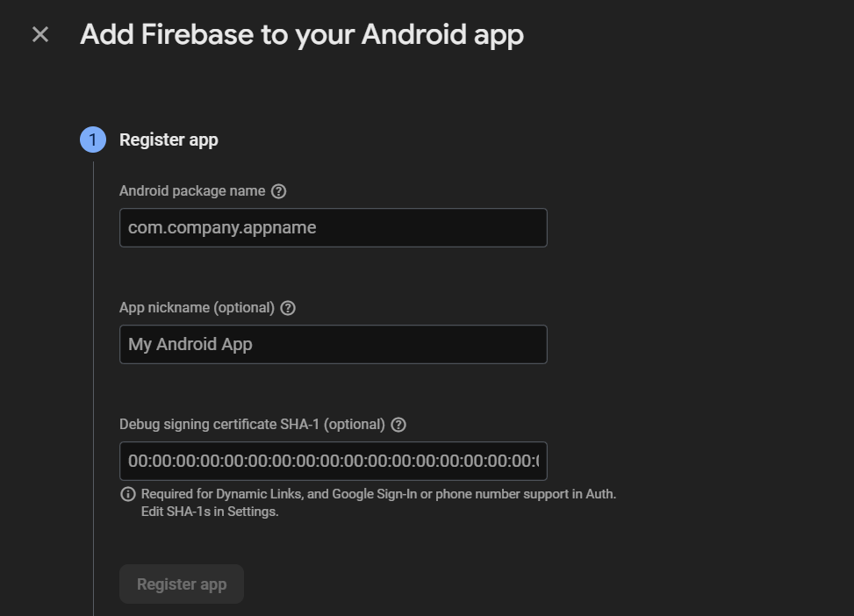854x616 pixels.
Task: View help for debug signing certificate SHA-1
Action: pos(398,425)
